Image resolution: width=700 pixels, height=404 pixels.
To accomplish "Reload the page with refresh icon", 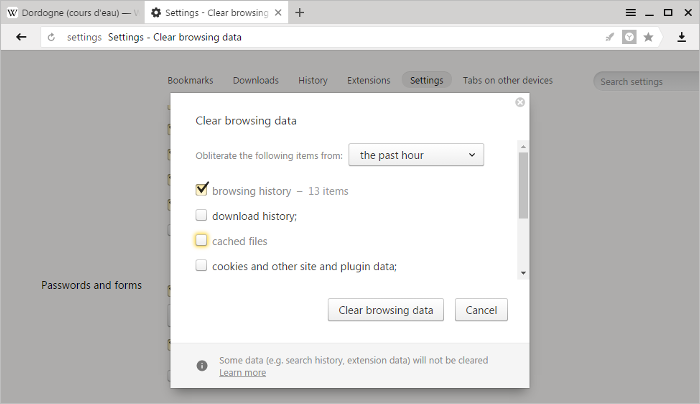I will pyautogui.click(x=51, y=37).
